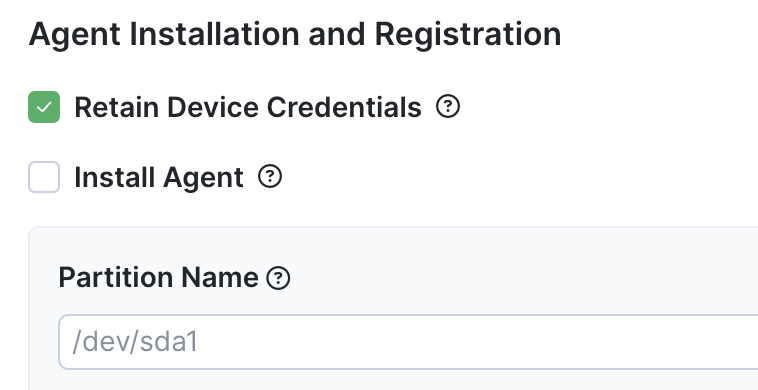
Task: Toggle the green checked credentials checkbox
Action: coord(44,107)
